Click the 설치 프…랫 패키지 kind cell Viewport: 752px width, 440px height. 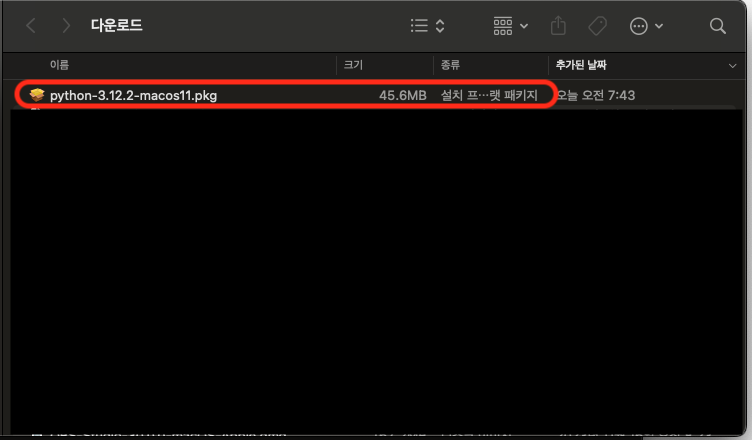[x=489, y=95]
